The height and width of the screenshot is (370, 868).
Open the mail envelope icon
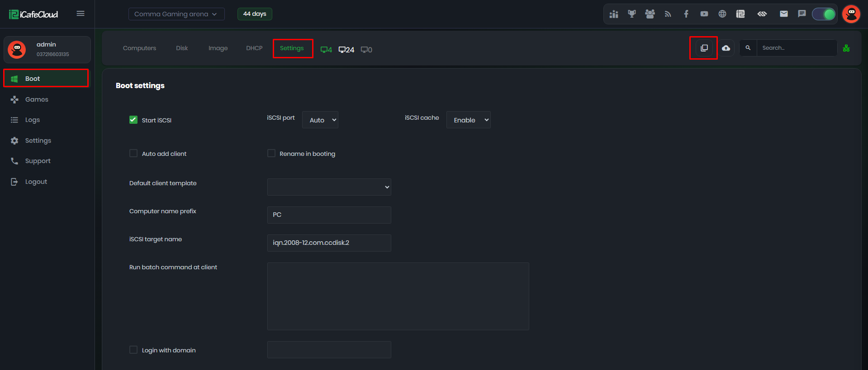pos(784,14)
